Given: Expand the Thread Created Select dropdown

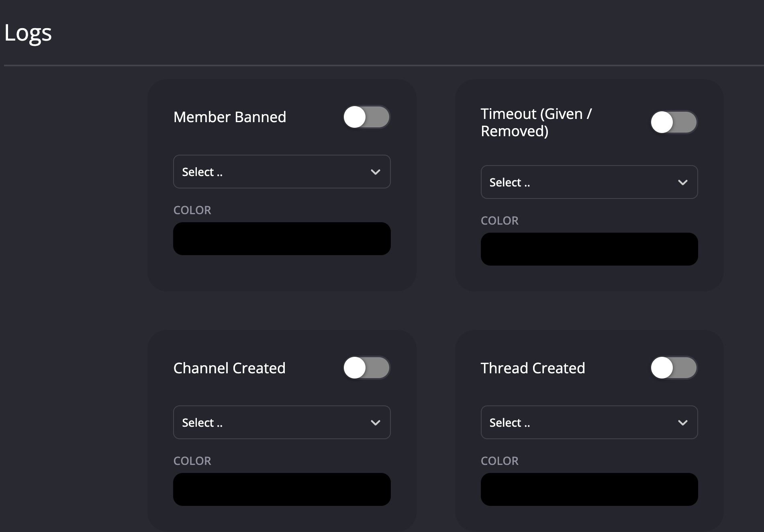Looking at the screenshot, I should (589, 423).
